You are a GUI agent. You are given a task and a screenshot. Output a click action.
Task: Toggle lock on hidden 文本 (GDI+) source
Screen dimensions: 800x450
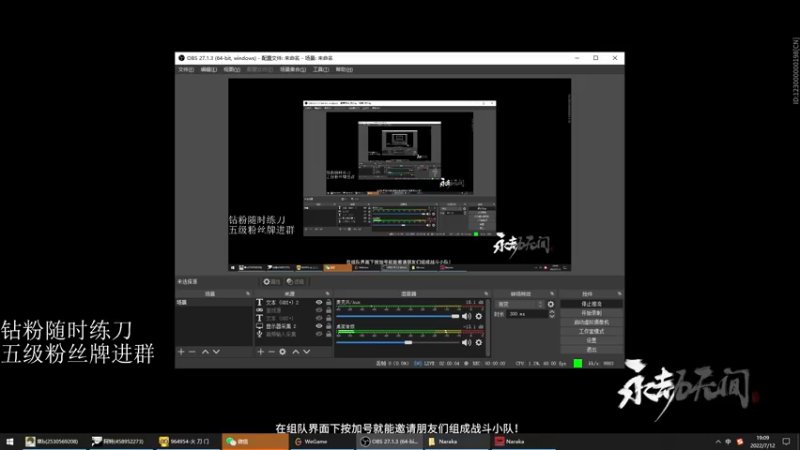[x=329, y=318]
